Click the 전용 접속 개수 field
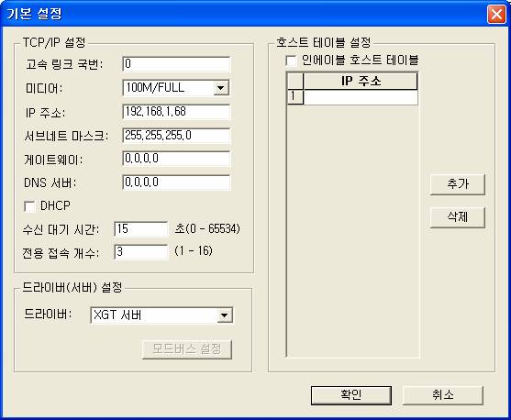Screen dimensions: 511x420 coord(141,252)
